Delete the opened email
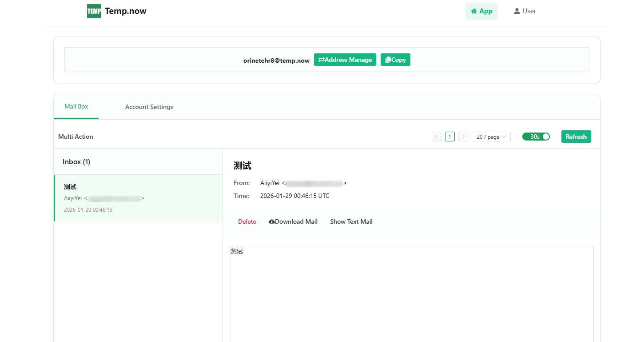This screenshot has width=644, height=342. [x=247, y=221]
